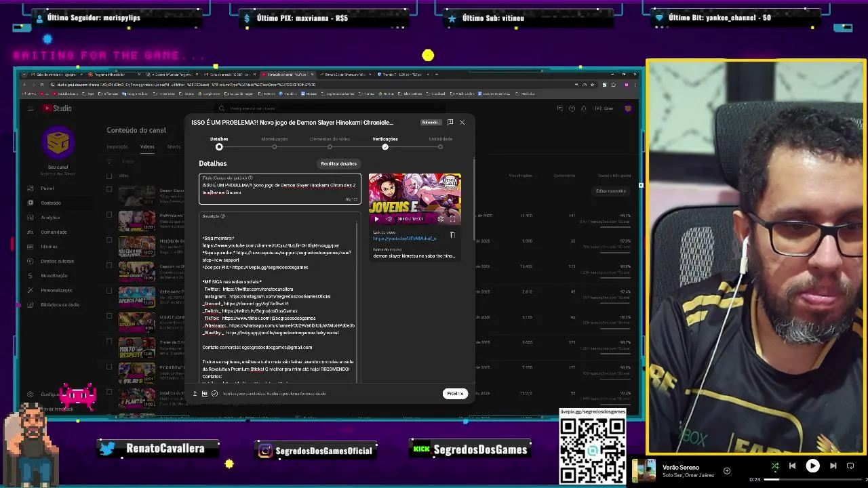The image size is (868, 488).
Task: Open the filter icon above the video list
Action: (111, 162)
